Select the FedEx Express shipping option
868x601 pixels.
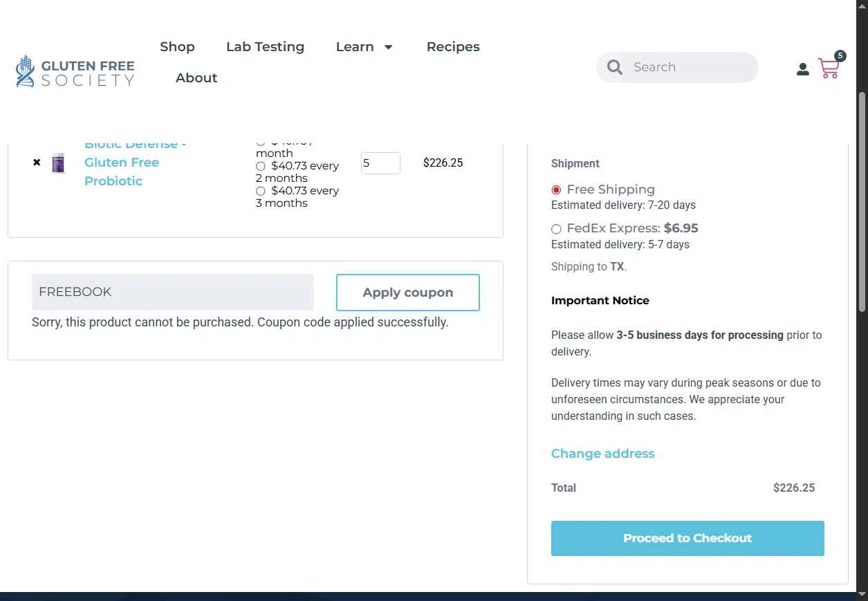pyautogui.click(x=556, y=229)
